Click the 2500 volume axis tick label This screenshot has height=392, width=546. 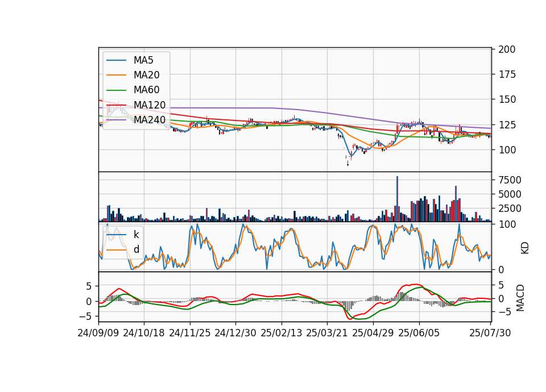click(x=510, y=208)
